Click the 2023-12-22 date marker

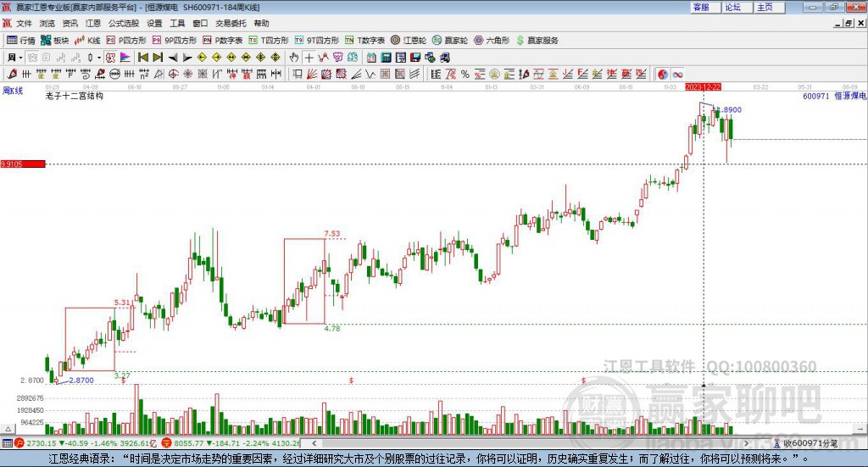pos(703,86)
